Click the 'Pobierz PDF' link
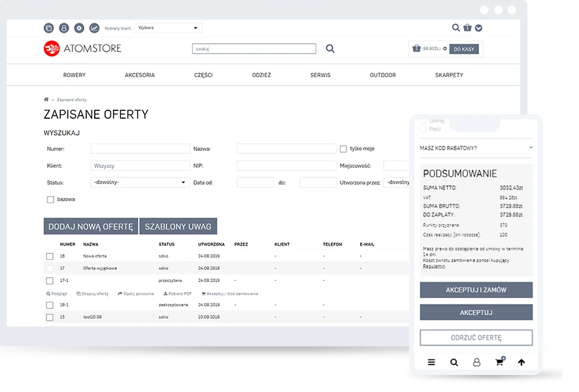The width and height of the screenshot is (579, 392). pos(178,294)
